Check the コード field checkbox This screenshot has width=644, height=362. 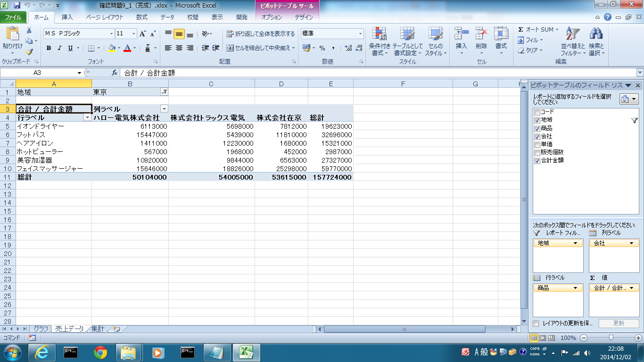(537, 112)
